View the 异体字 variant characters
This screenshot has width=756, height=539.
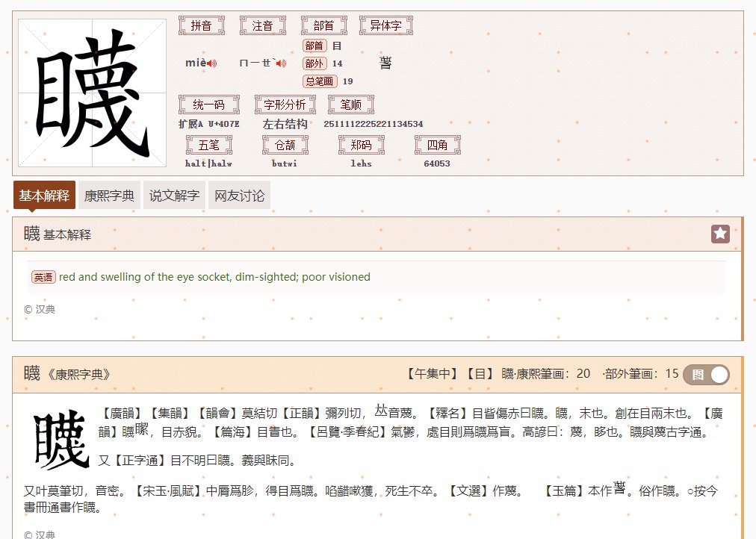(385, 25)
